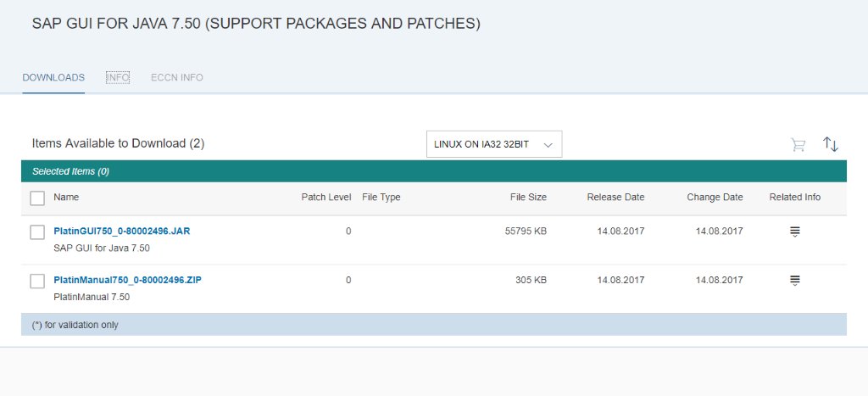Click change date 14.08.2017 in ZIP row
Screen dimensions: 868x396
point(719,280)
